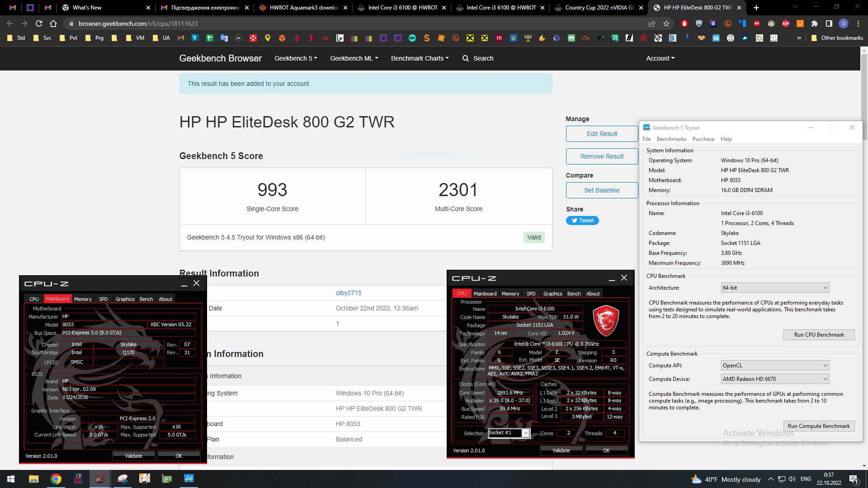The width and height of the screenshot is (868, 488).
Task: Show hidden bookmarks with the chevron
Action: coord(799,38)
